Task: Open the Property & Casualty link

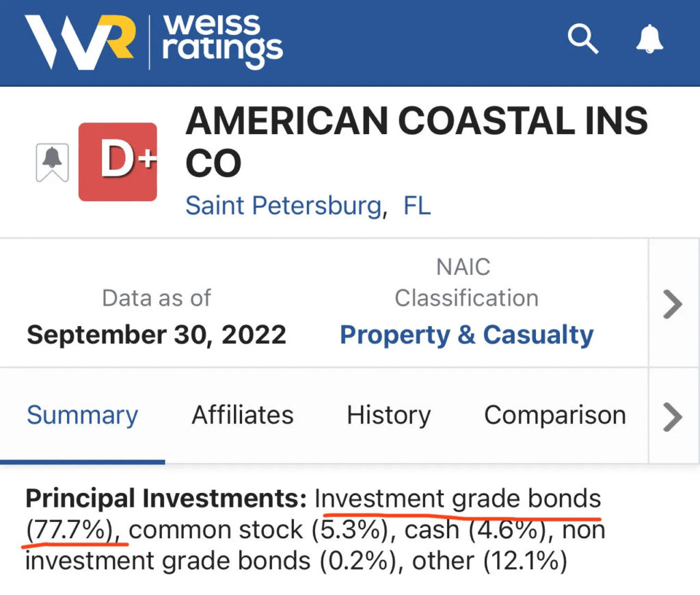Action: tap(466, 335)
